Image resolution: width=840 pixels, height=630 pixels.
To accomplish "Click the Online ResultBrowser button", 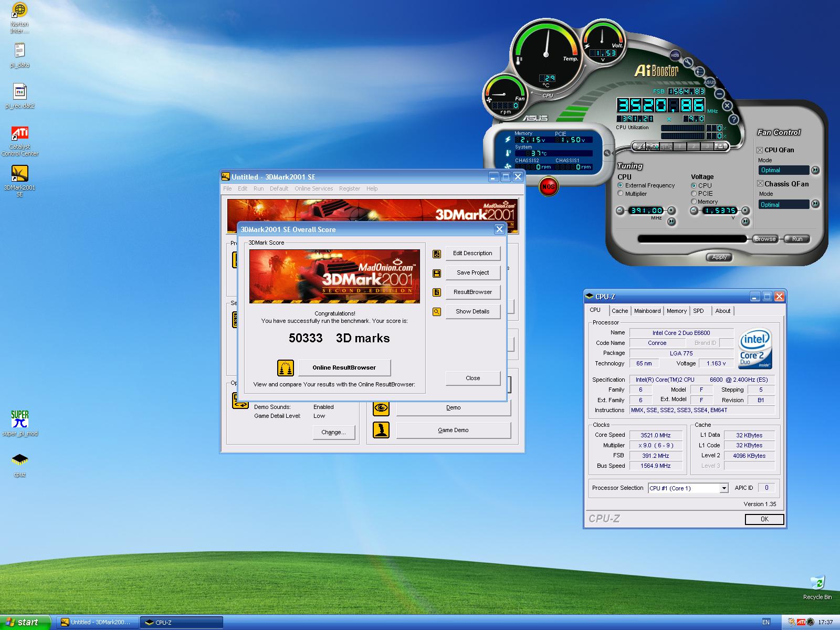I will pos(344,367).
